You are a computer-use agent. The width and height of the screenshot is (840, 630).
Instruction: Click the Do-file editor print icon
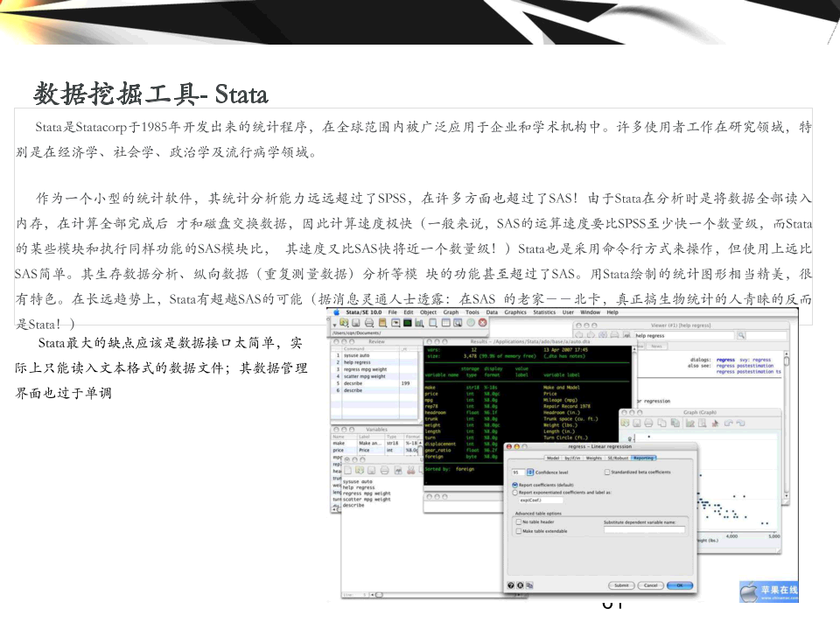(x=385, y=471)
